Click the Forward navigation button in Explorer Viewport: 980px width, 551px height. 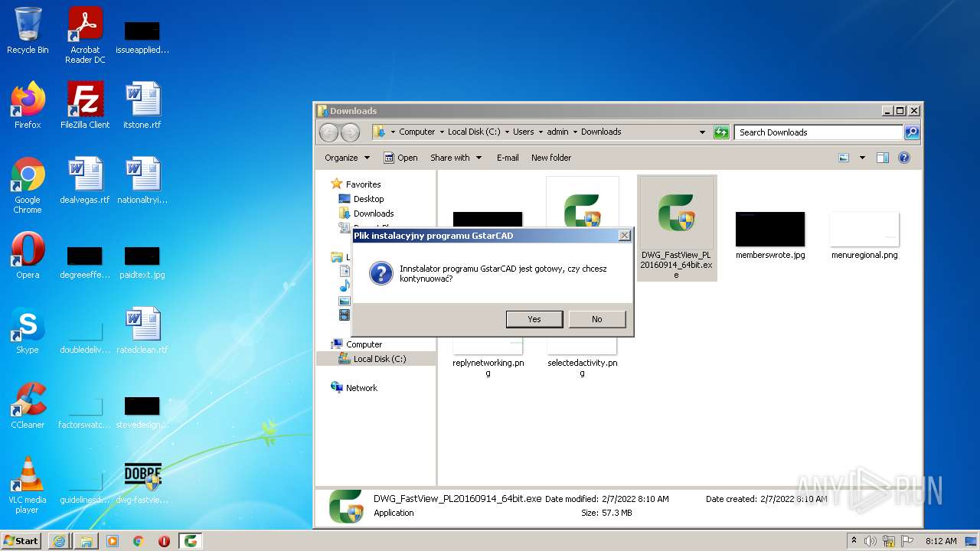(350, 132)
